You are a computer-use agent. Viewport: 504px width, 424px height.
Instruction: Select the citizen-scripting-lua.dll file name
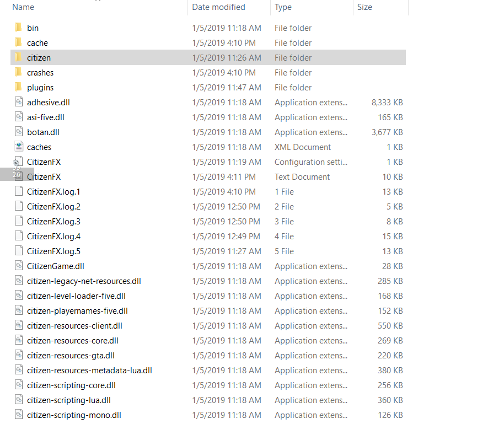point(69,400)
